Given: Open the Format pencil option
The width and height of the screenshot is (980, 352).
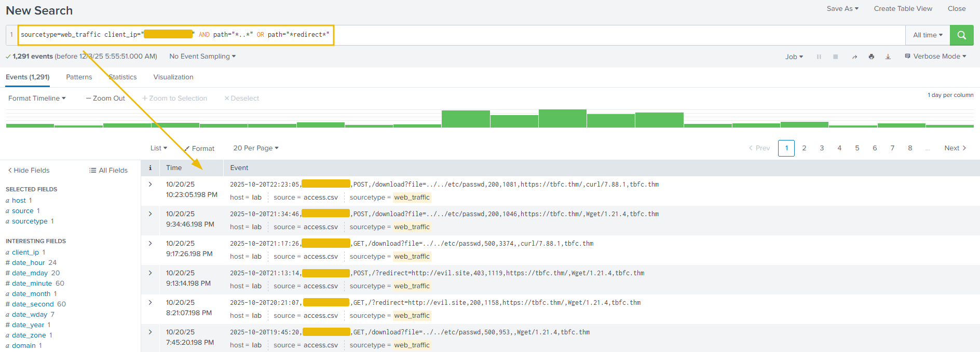Looking at the screenshot, I should pos(199,148).
